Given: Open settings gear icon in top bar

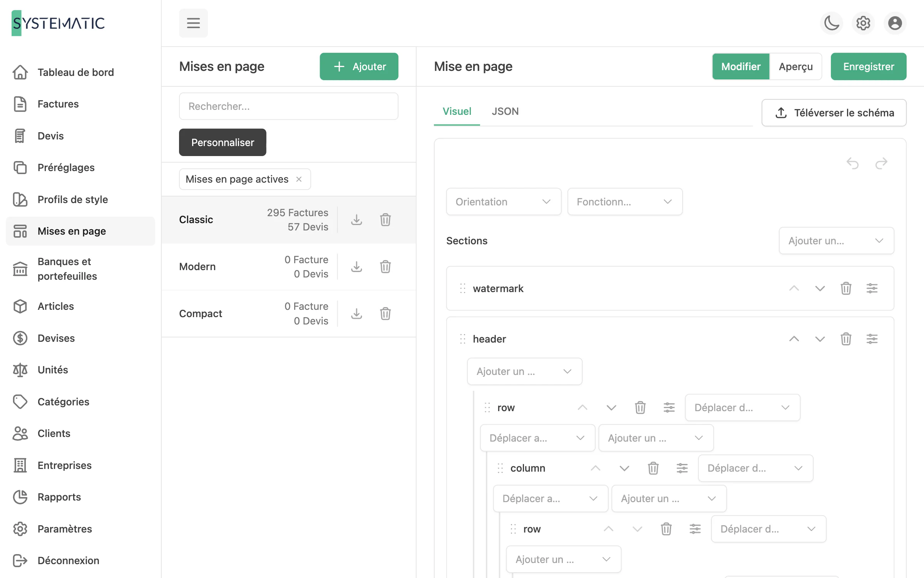Looking at the screenshot, I should click(x=863, y=23).
